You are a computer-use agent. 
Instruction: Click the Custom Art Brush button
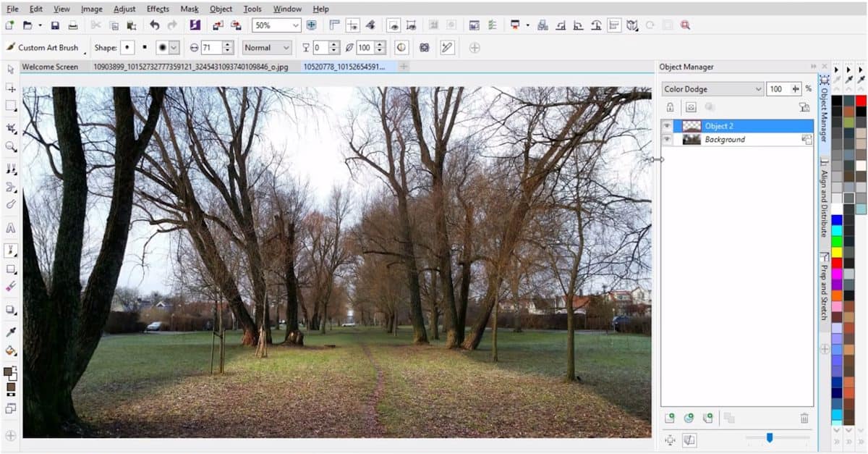point(43,48)
